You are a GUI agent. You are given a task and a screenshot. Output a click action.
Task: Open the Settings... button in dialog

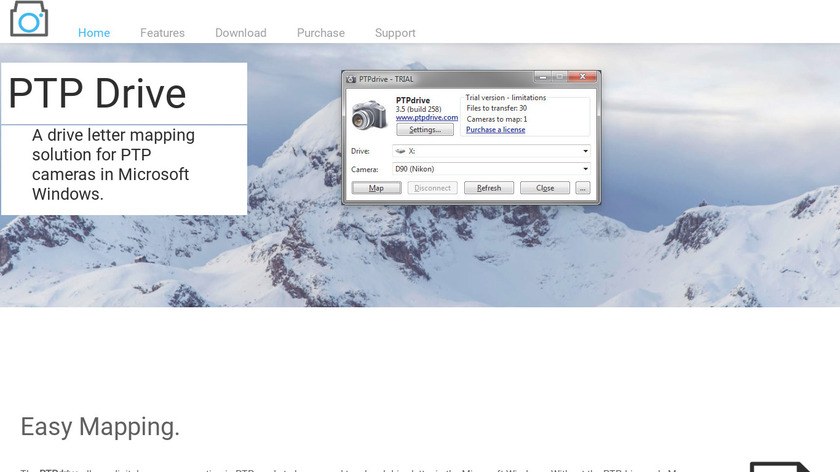pyautogui.click(x=425, y=130)
